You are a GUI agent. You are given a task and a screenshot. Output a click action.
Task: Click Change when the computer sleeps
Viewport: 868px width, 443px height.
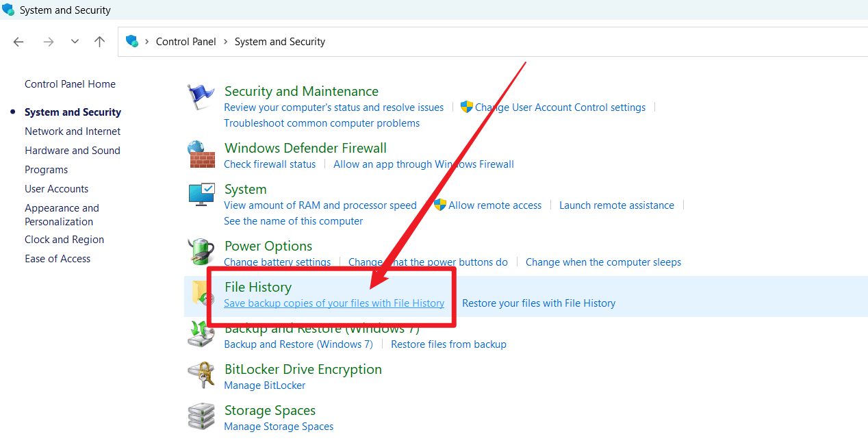pos(603,262)
